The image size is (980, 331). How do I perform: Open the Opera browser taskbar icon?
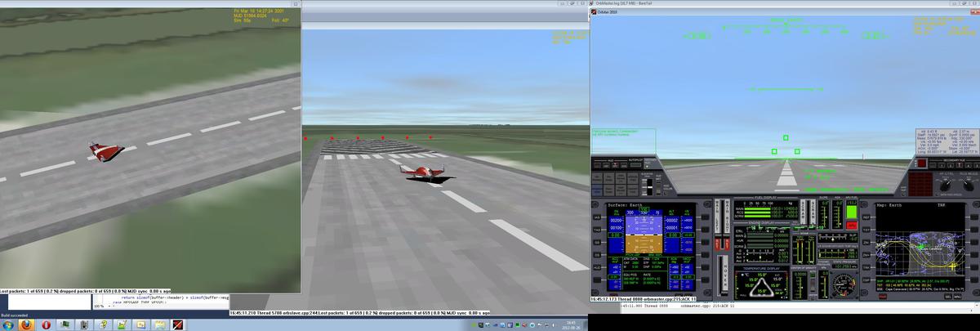point(46,324)
